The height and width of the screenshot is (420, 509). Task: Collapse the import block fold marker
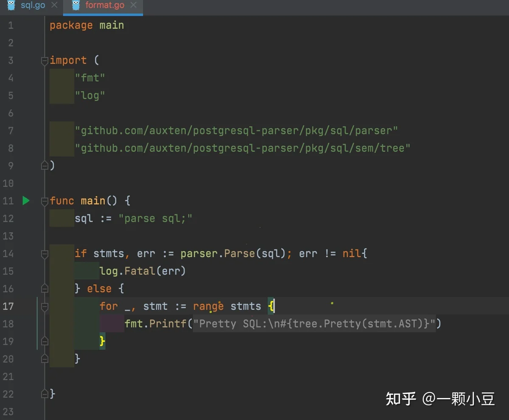pos(45,61)
